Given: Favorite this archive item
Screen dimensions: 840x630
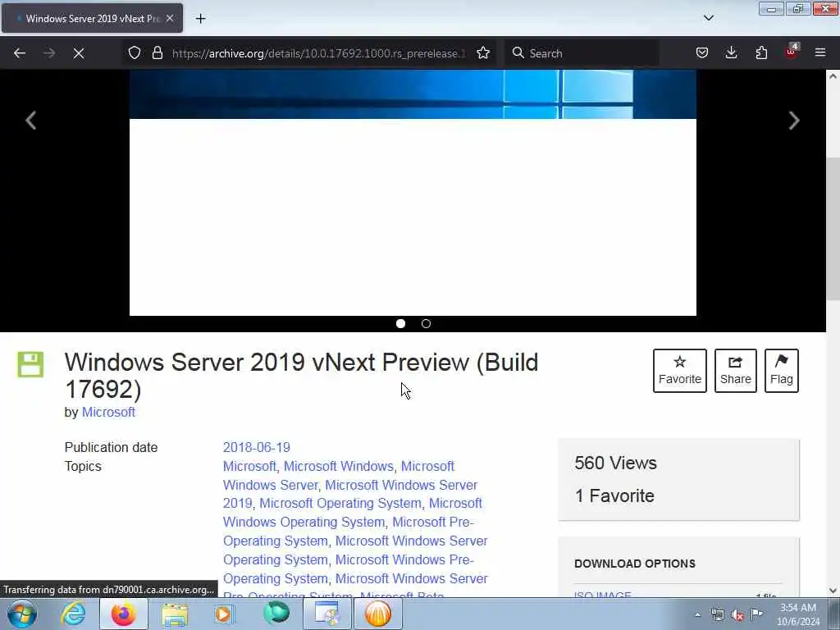Looking at the screenshot, I should (x=680, y=371).
